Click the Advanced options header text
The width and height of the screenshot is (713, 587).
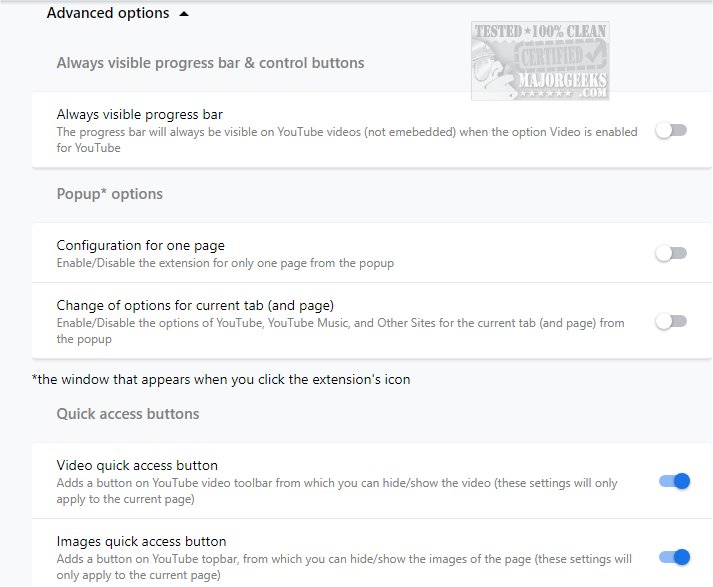[x=108, y=14]
